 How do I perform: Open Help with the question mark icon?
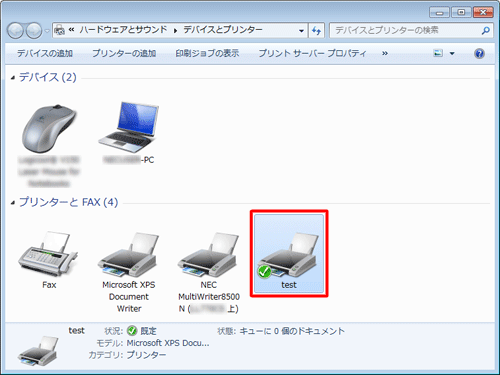(479, 53)
